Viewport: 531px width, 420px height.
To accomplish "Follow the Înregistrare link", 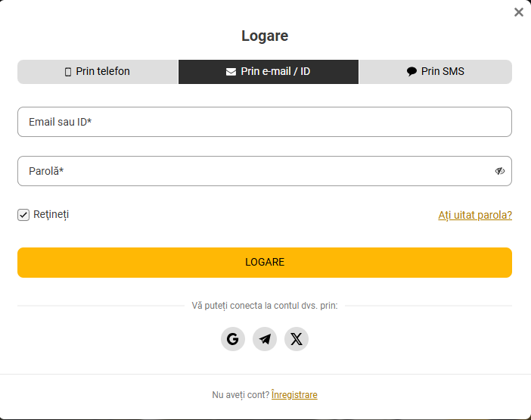I will tap(294, 395).
